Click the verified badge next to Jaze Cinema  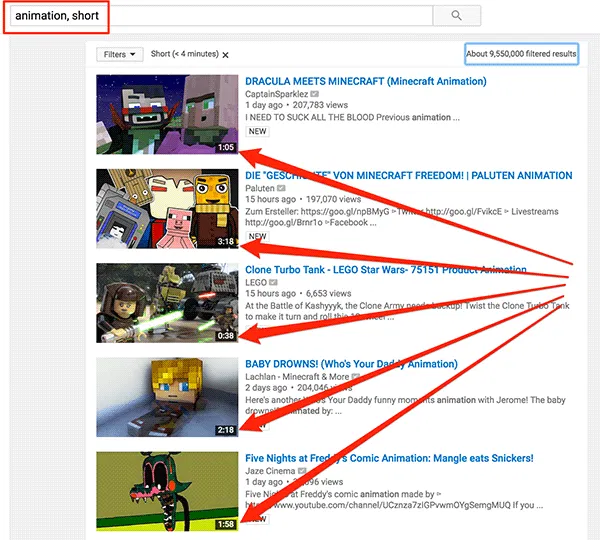tap(302, 471)
